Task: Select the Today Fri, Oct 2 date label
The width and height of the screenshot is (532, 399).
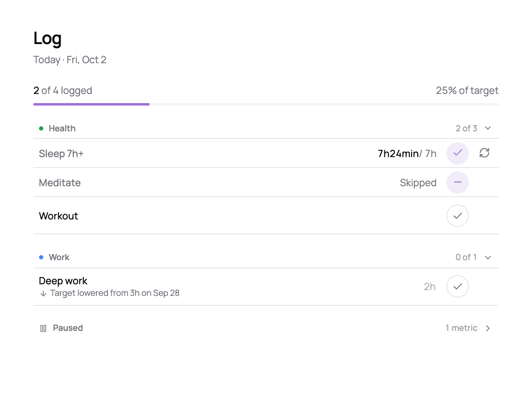Action: (x=70, y=60)
